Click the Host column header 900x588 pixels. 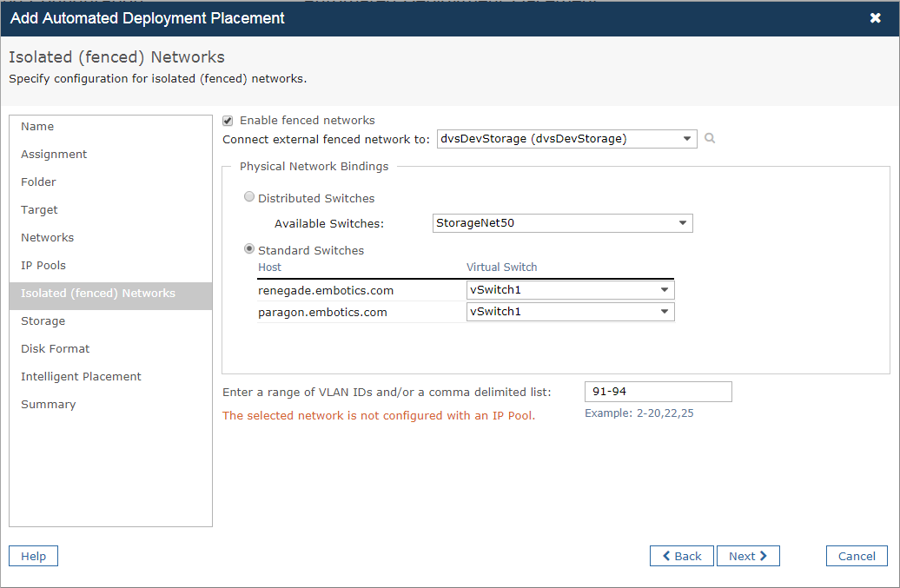point(270,268)
